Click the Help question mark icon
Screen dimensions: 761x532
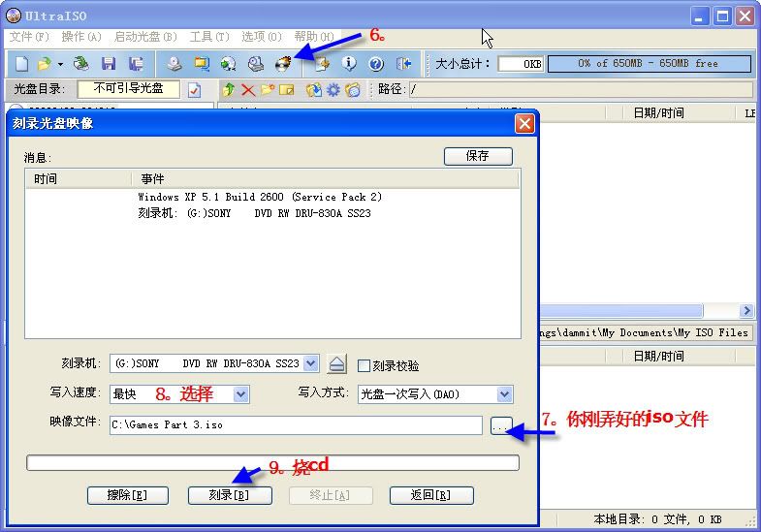376,64
